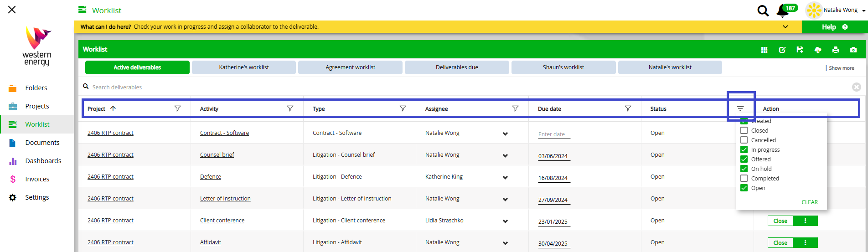This screenshot has width=868, height=252.
Task: Click Show more worklists link
Action: pyautogui.click(x=841, y=68)
